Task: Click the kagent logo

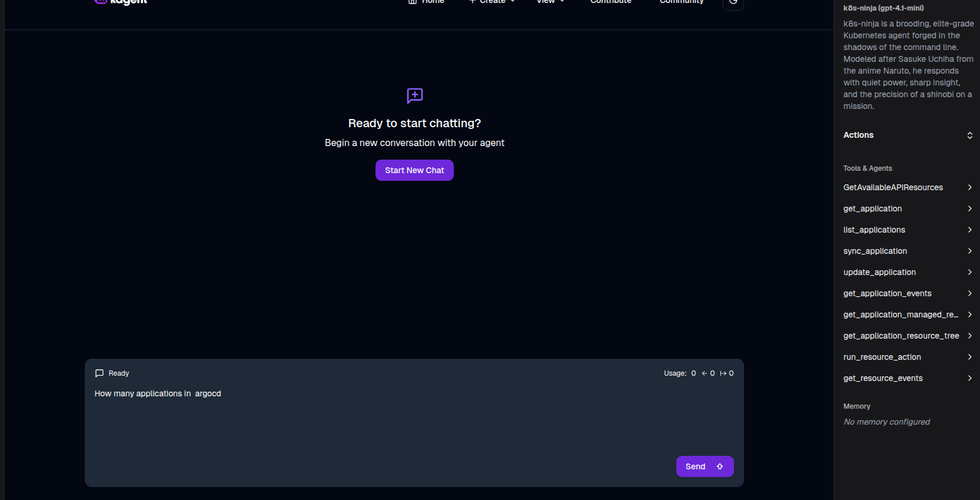Action: coord(121,2)
